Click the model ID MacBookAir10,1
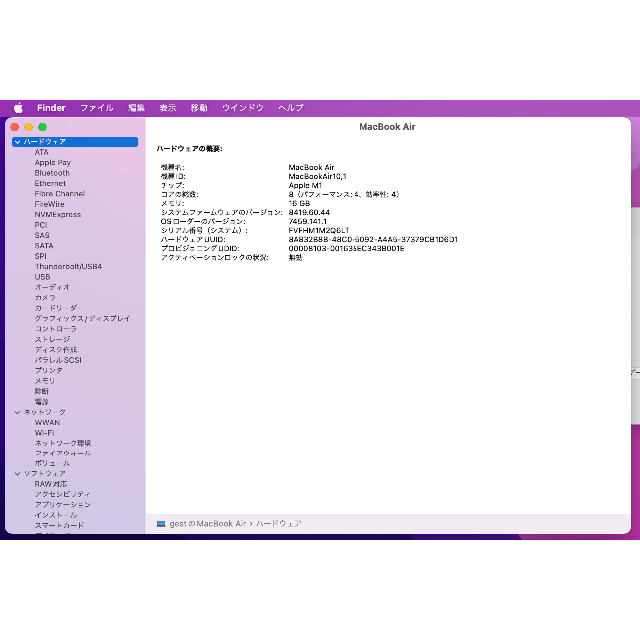 (318, 177)
